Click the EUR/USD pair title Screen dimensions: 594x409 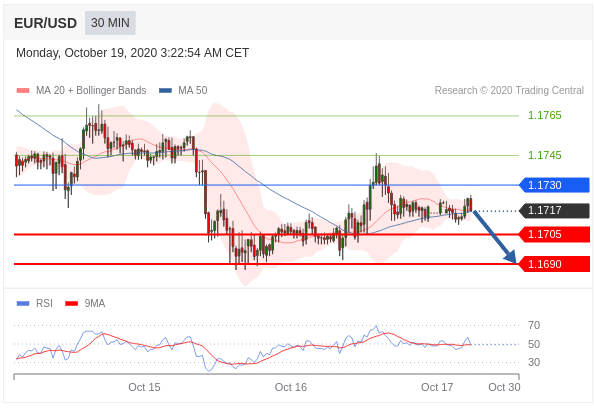45,23
